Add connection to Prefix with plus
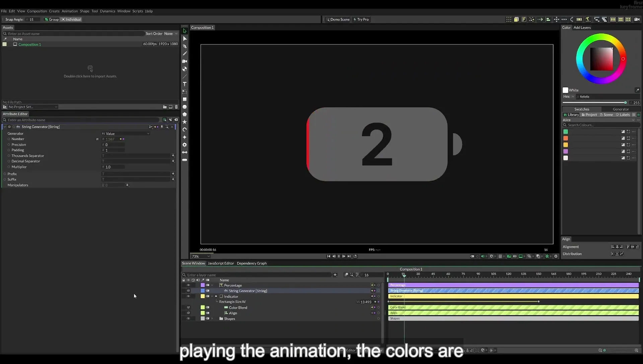Image resolution: width=643 pixels, height=364 pixels. point(173,174)
